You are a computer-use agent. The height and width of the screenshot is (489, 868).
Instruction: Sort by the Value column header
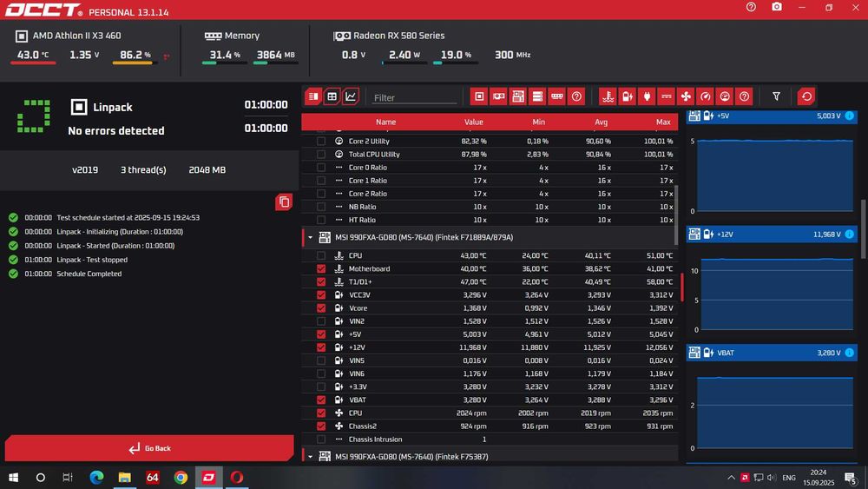click(473, 122)
